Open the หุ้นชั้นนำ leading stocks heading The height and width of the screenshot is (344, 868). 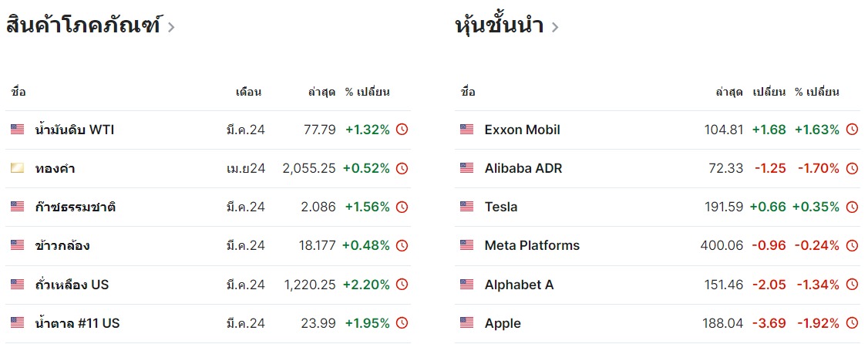coord(499,25)
